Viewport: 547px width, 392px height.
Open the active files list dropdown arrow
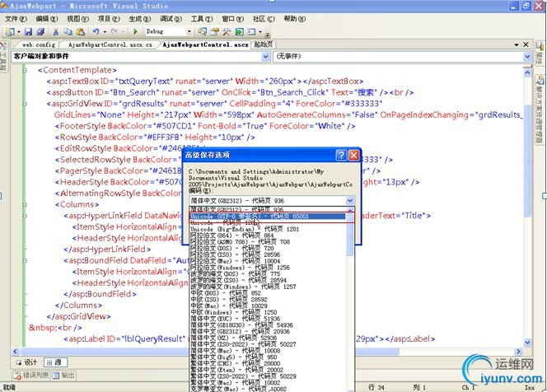[517, 44]
